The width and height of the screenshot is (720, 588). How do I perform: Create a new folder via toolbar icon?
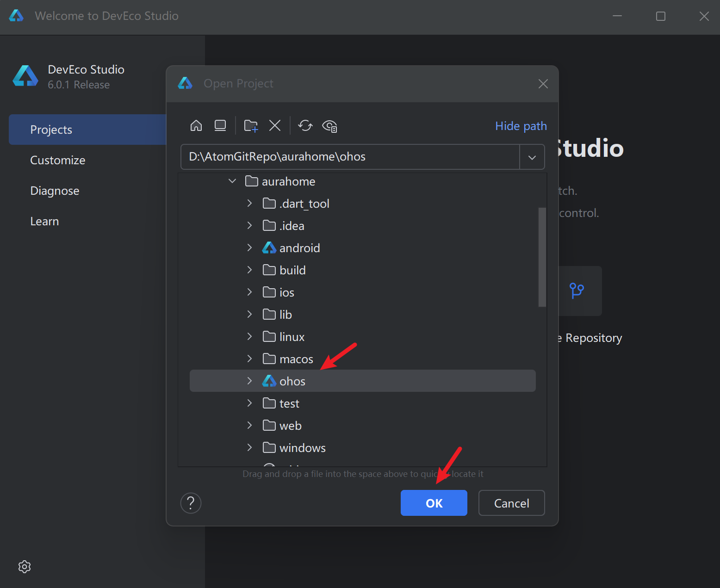(x=251, y=125)
